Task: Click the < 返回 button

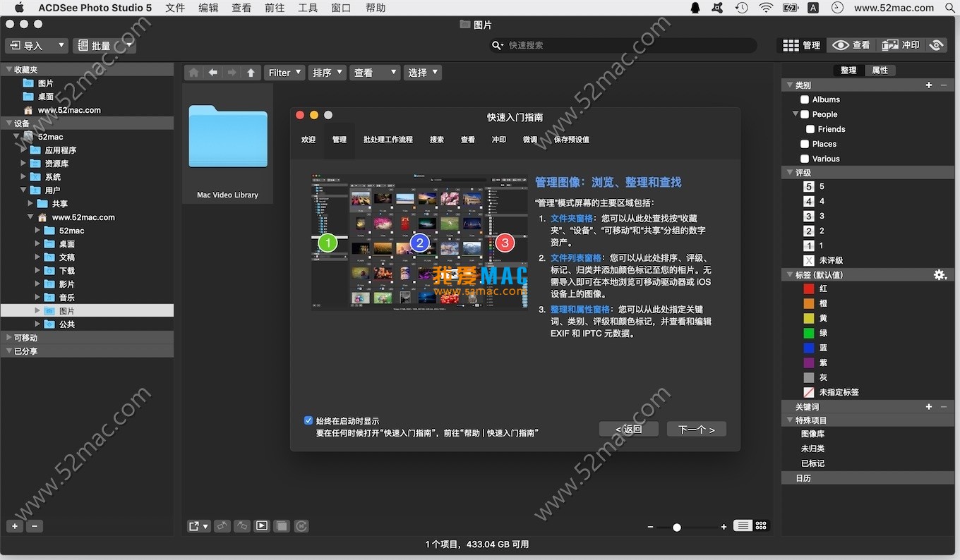Action: click(x=629, y=429)
